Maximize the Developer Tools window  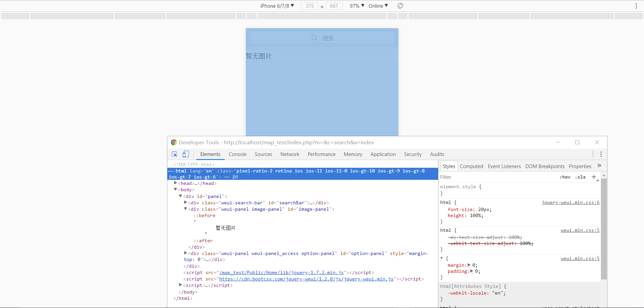click(x=577, y=142)
